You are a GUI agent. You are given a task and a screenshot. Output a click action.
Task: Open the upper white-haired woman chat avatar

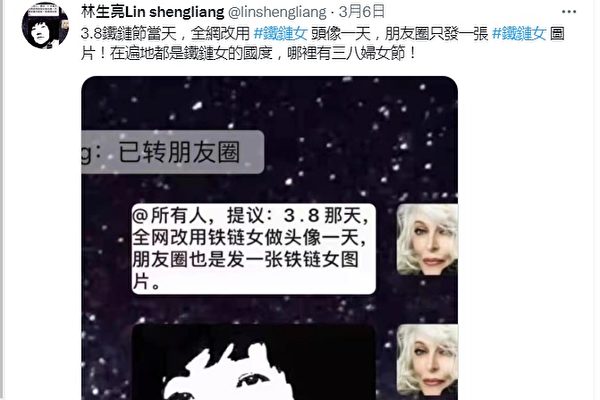(427, 240)
